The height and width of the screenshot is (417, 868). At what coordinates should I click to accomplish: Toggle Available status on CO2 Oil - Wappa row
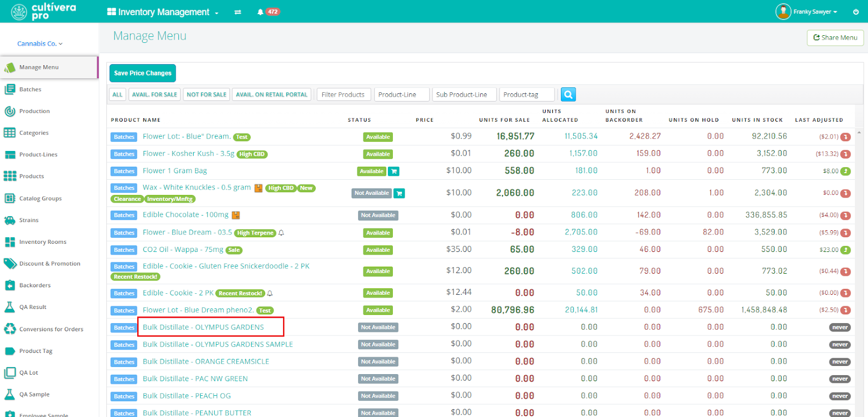click(x=378, y=250)
